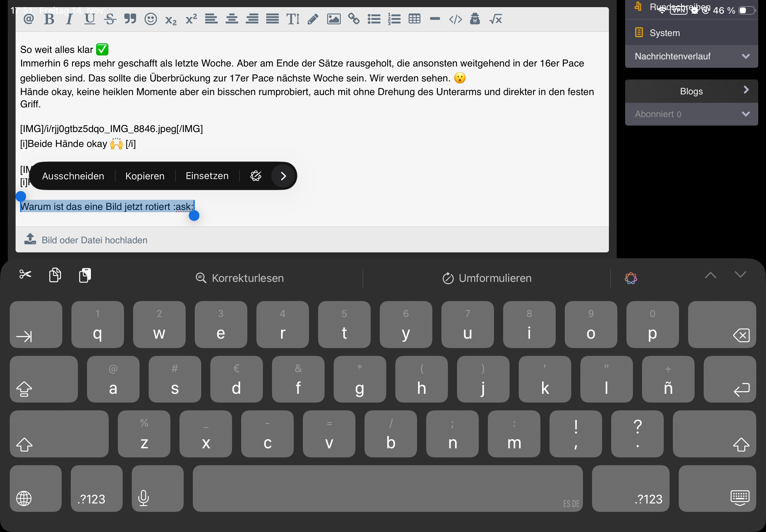Switch keyboard language with the globe key
Viewport: 766px width, 532px height.
click(35, 489)
